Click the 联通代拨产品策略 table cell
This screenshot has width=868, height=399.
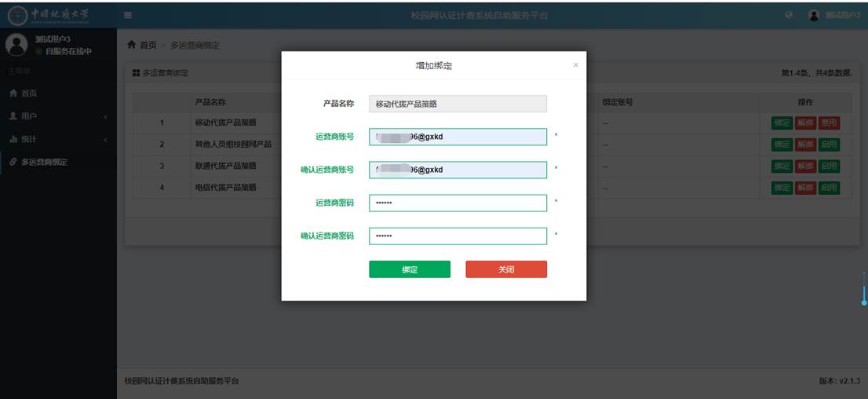click(x=226, y=166)
